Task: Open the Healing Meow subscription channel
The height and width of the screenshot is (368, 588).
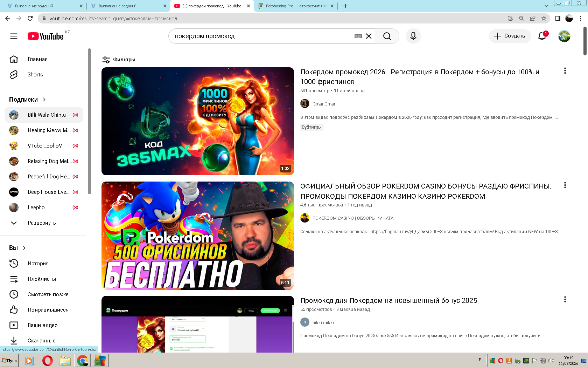Action: 44,130
